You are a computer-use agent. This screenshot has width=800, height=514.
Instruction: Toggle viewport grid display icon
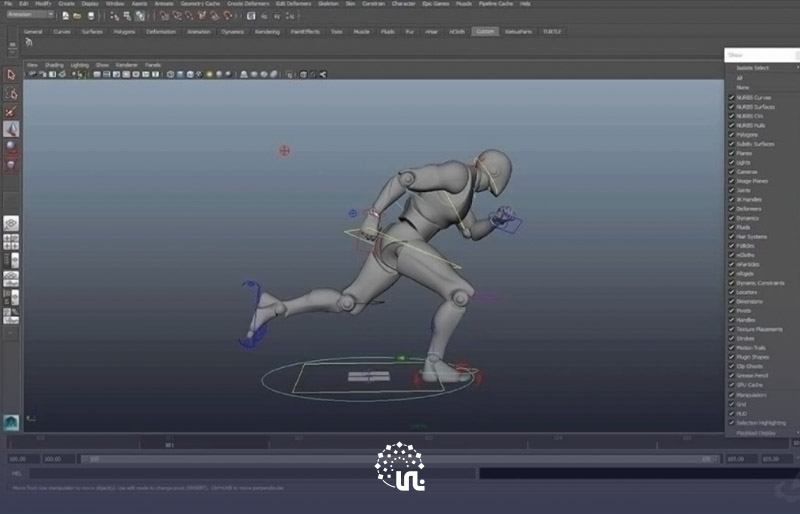click(97, 75)
